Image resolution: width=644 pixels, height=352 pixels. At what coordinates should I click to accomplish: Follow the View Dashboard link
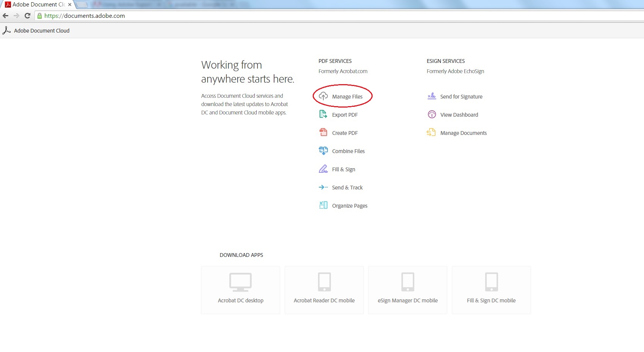[459, 114]
